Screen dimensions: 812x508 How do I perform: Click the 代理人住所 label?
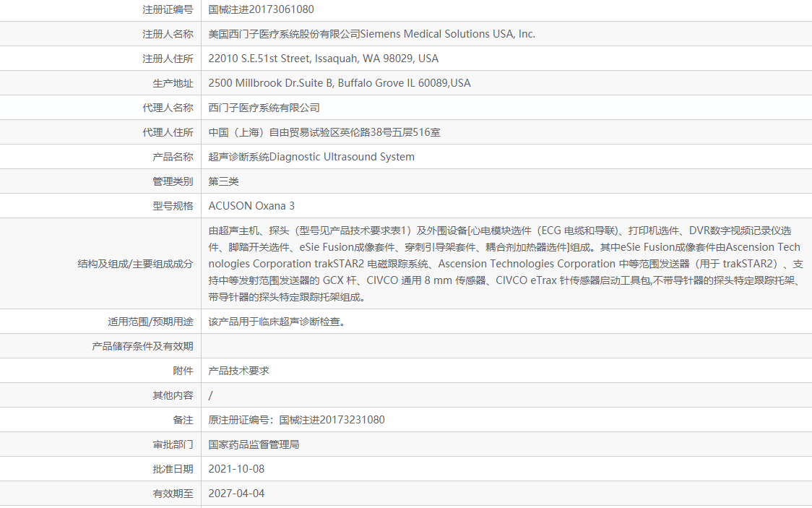168,132
